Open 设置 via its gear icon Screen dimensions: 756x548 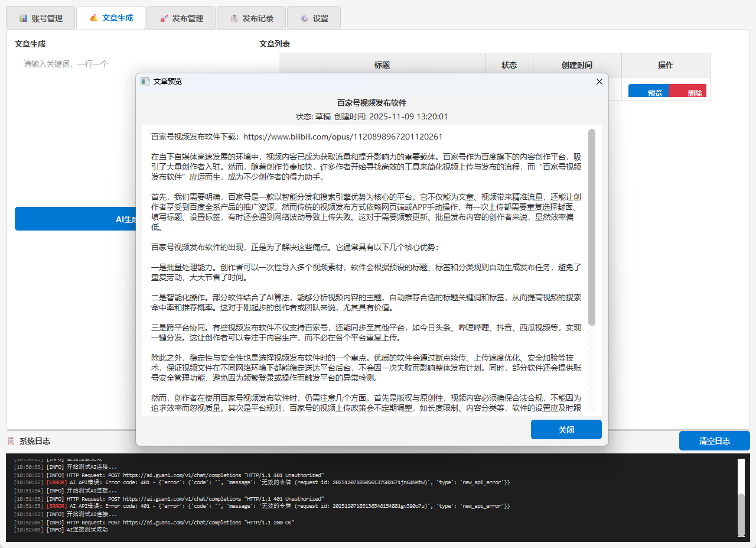pos(305,18)
